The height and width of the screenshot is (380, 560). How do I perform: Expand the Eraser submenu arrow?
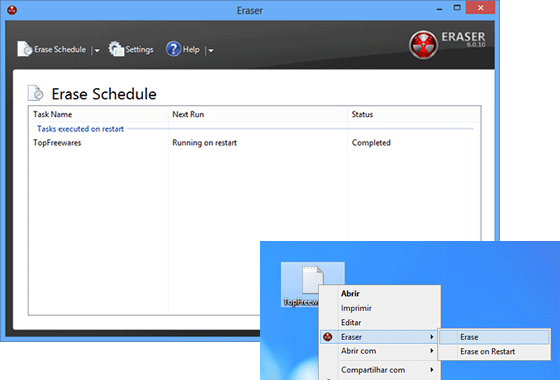coord(431,337)
